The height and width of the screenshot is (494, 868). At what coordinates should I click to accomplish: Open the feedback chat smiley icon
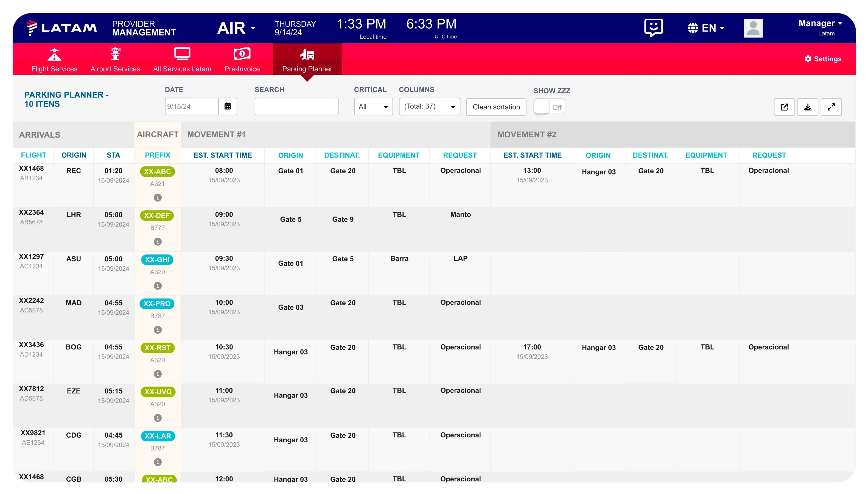tap(653, 27)
